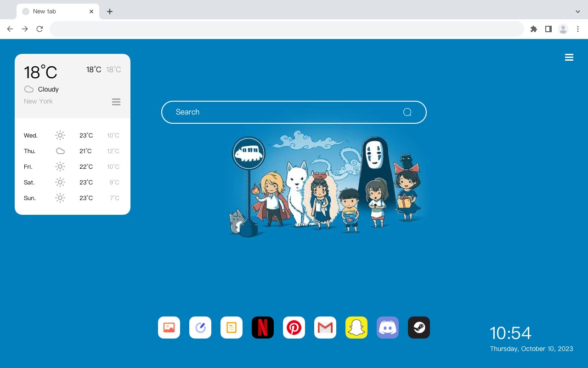The width and height of the screenshot is (588, 368).
Task: Click Wednesday's sunny weather icon
Action: (60, 135)
